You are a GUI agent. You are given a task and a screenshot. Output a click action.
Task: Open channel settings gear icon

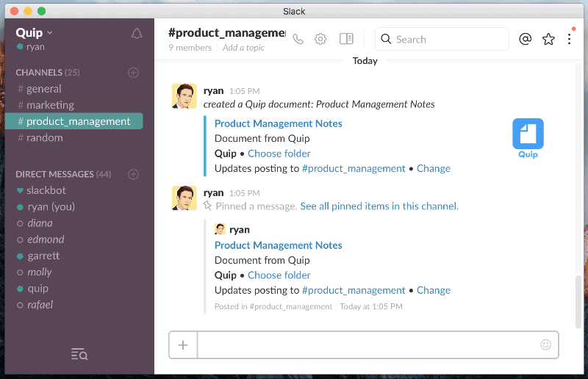point(320,40)
